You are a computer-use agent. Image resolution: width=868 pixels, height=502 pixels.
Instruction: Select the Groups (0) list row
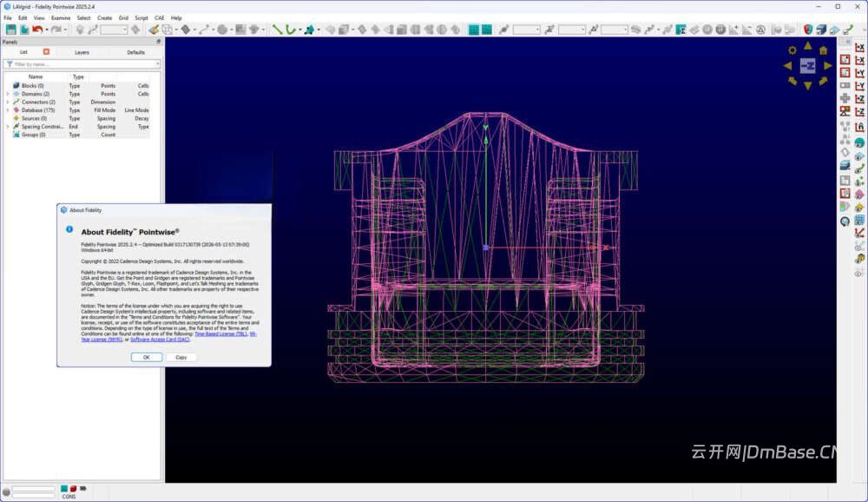point(82,135)
